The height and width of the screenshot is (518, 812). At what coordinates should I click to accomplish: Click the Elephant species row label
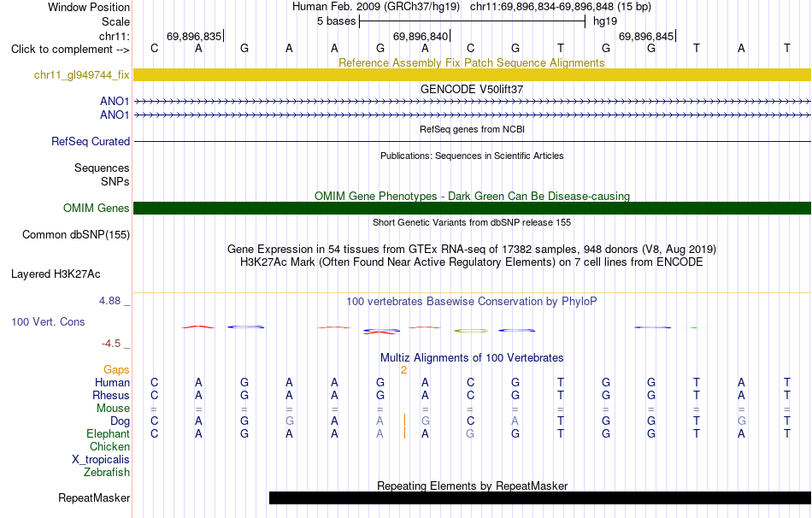click(x=108, y=433)
